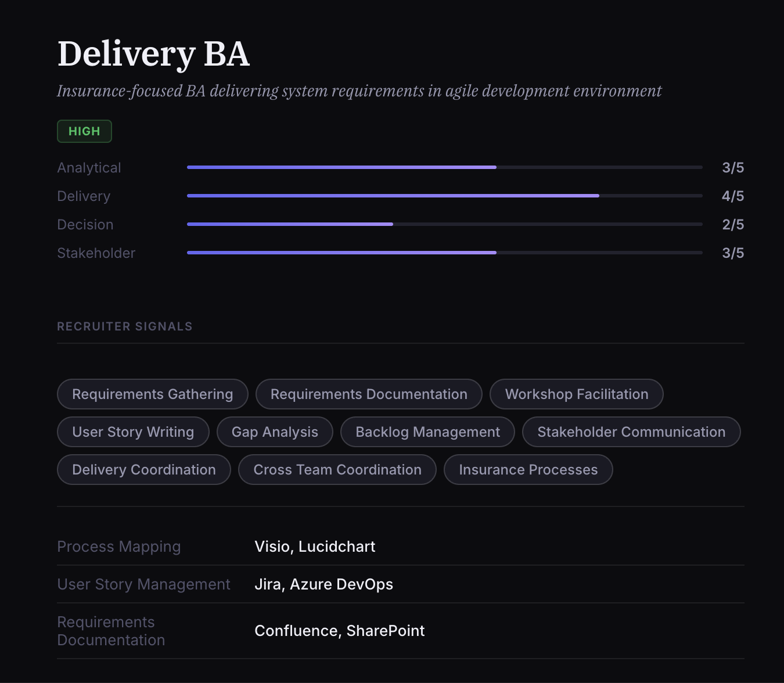Click the Delivery BA title
This screenshot has width=784, height=683.
pyautogui.click(x=153, y=53)
